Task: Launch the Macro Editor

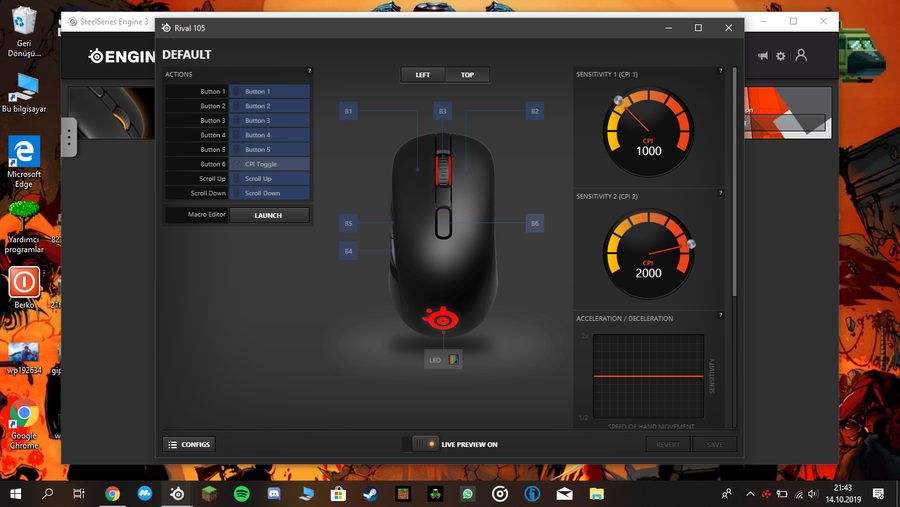Action: 269,215
